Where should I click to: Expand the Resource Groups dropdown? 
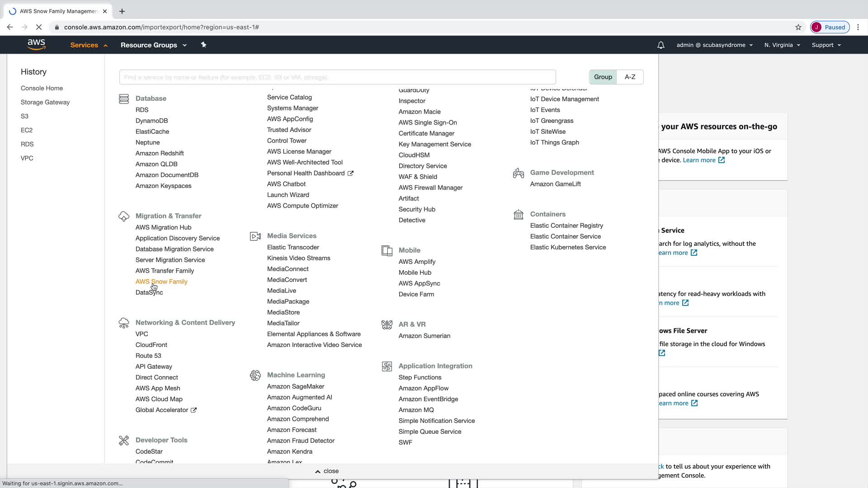point(153,45)
